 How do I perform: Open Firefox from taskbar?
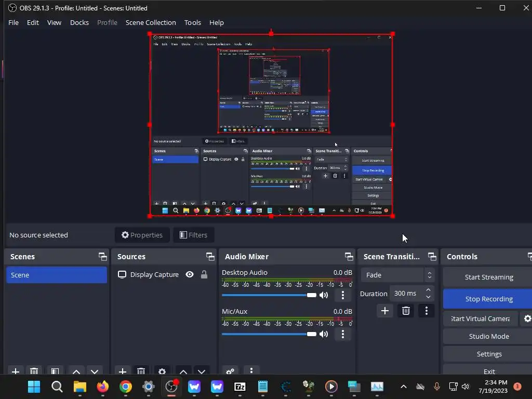point(103,387)
